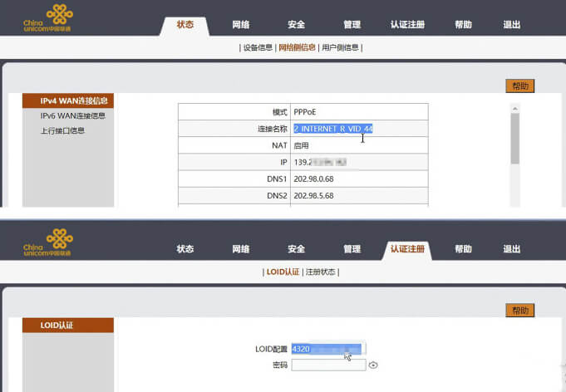Open 网络侧信息 submenu link

click(297, 47)
